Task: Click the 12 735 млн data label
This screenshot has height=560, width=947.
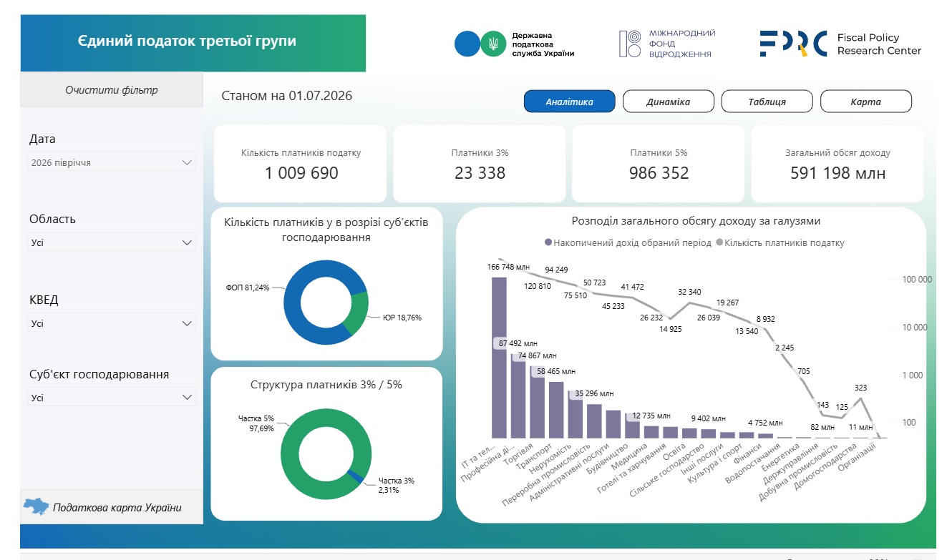Action: click(x=651, y=416)
